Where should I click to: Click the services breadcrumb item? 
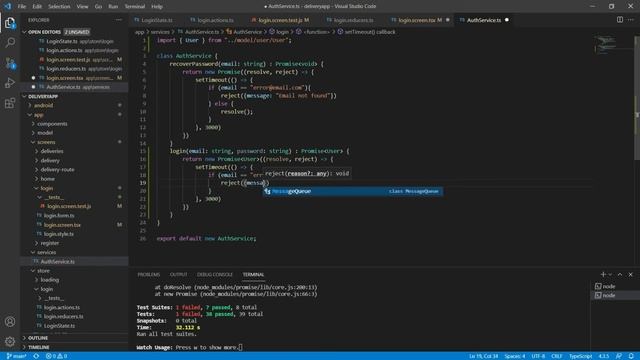tap(160, 32)
